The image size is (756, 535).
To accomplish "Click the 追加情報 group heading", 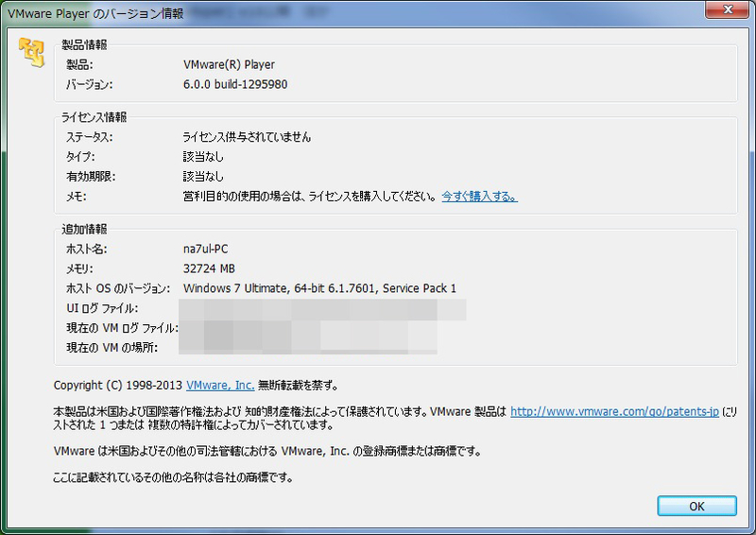I will (84, 229).
